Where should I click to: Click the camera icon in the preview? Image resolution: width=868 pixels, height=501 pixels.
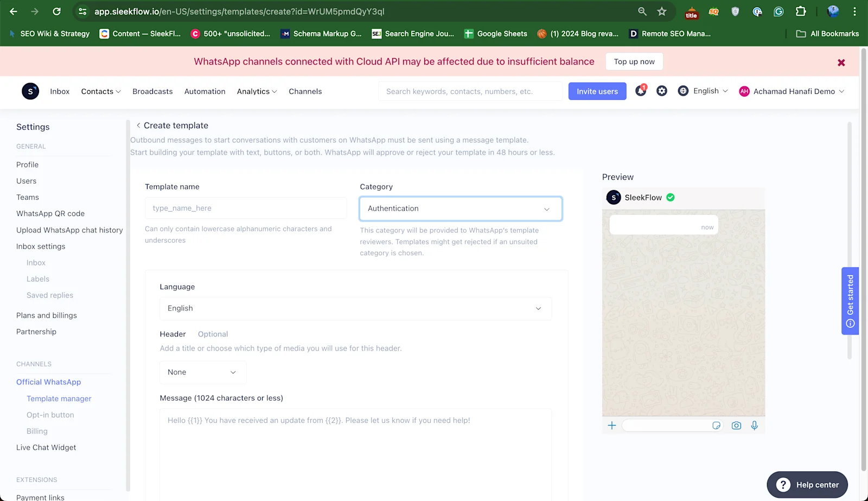click(x=736, y=426)
